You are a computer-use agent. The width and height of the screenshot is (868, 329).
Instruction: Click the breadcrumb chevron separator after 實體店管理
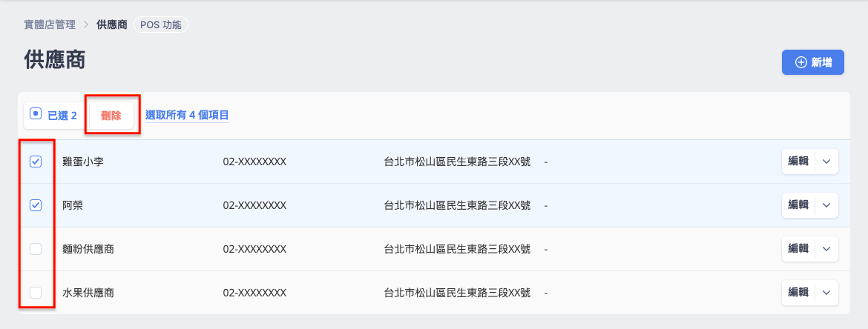[x=86, y=25]
